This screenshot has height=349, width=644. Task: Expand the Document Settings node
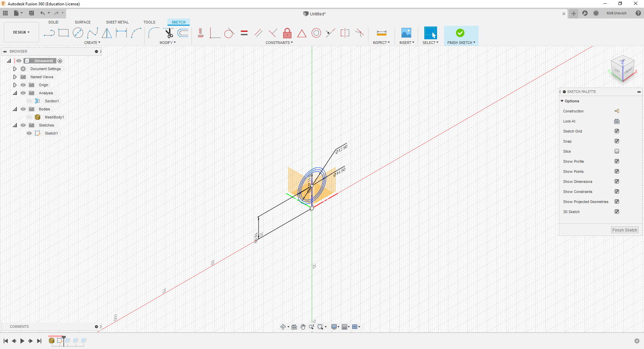tap(15, 69)
